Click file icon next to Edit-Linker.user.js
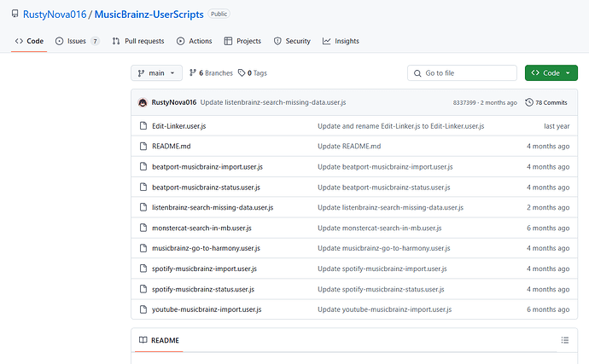This screenshot has width=589, height=364. pos(143,125)
